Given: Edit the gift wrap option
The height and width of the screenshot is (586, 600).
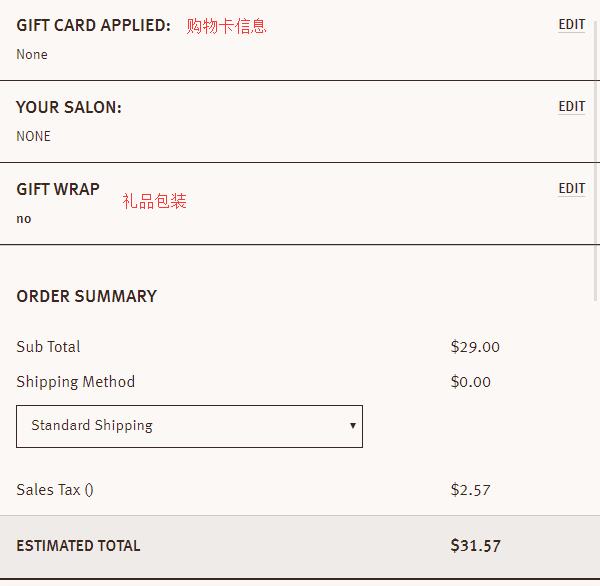Looking at the screenshot, I should (571, 189).
